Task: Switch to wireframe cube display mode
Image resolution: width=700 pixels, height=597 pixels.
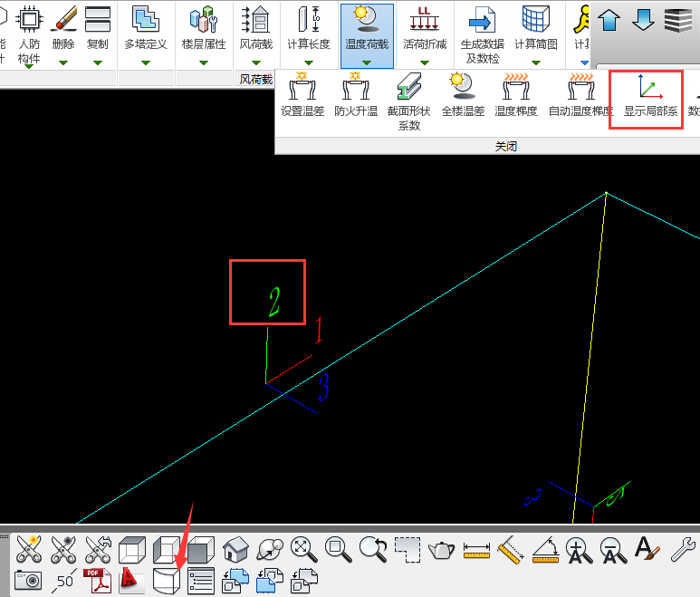Action: pyautogui.click(x=132, y=550)
